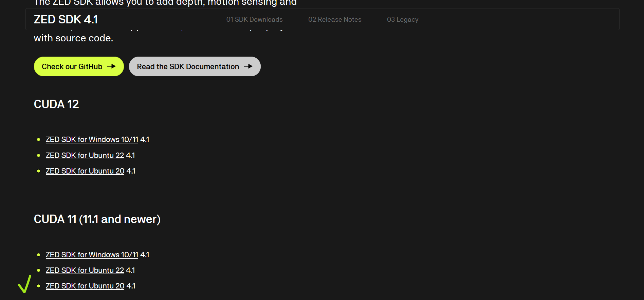Screen dimensions: 644x300
Task: Open CUDA 11 ZED SDK for Ubuntu 20 link
Action: [x=85, y=286]
